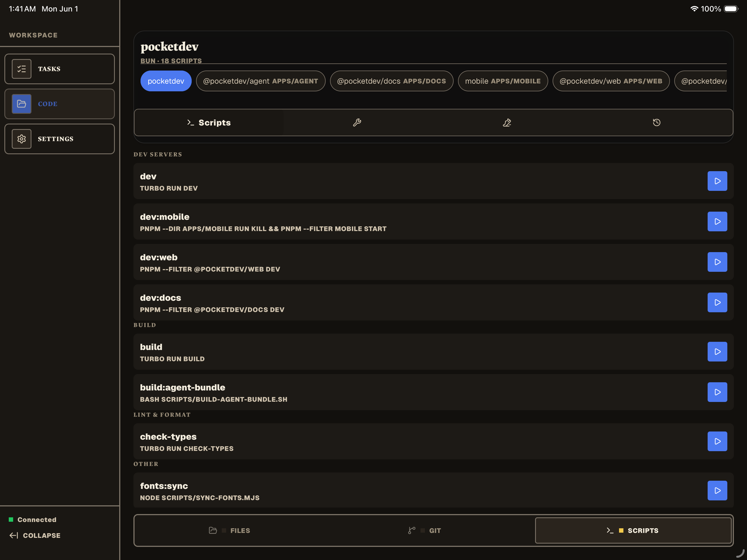The height and width of the screenshot is (560, 747).
Task: Run the check-types script
Action: tap(717, 441)
